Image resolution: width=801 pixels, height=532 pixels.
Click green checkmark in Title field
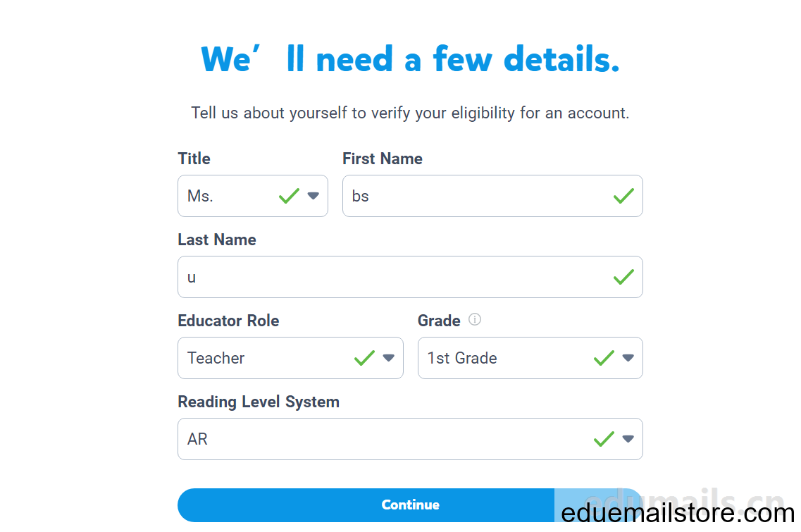289,196
